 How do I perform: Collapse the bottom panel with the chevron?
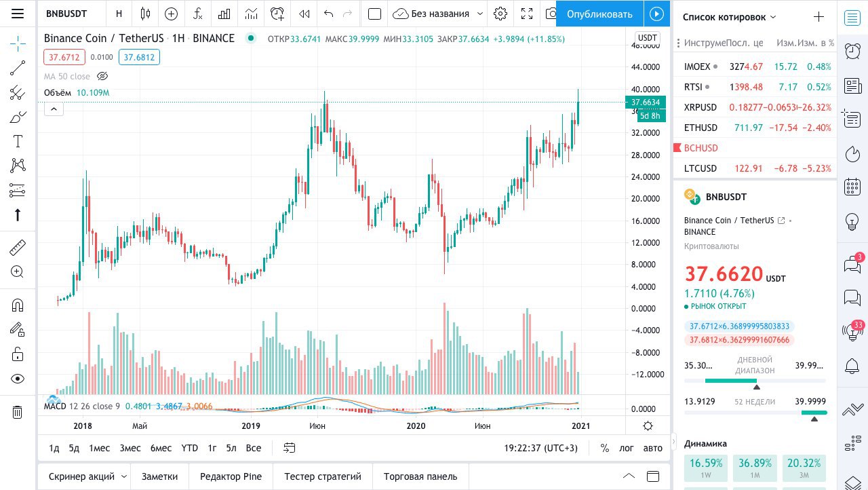[x=629, y=476]
